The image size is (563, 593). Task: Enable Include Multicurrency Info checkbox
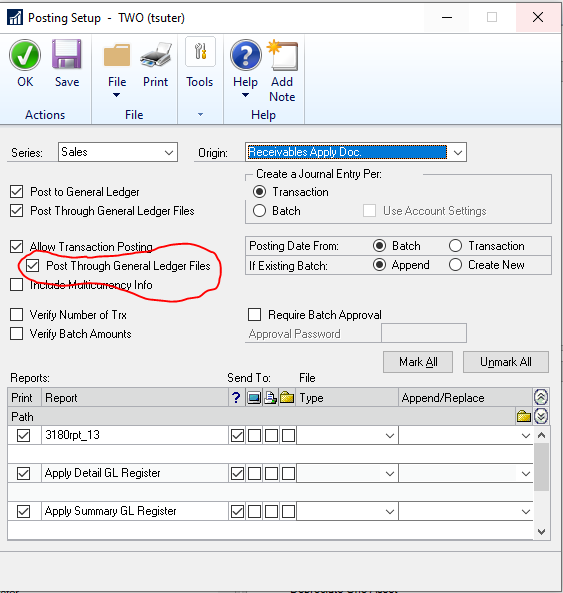tap(17, 285)
